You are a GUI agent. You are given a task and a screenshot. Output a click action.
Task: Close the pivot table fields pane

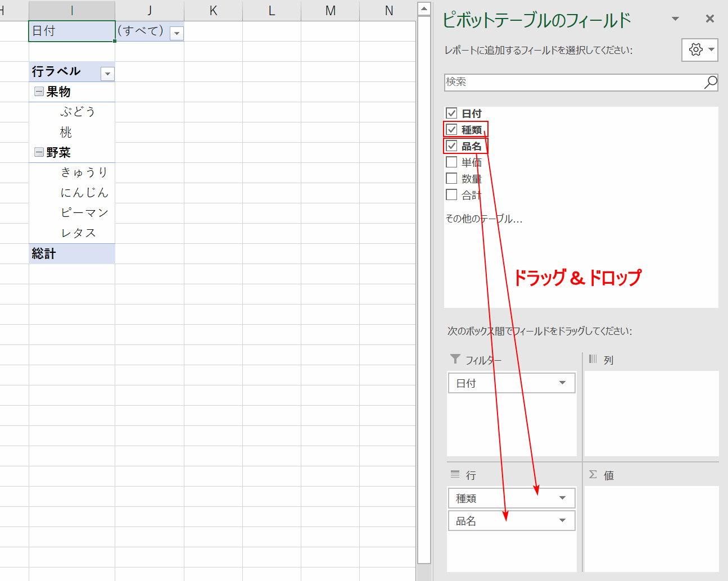click(x=710, y=19)
